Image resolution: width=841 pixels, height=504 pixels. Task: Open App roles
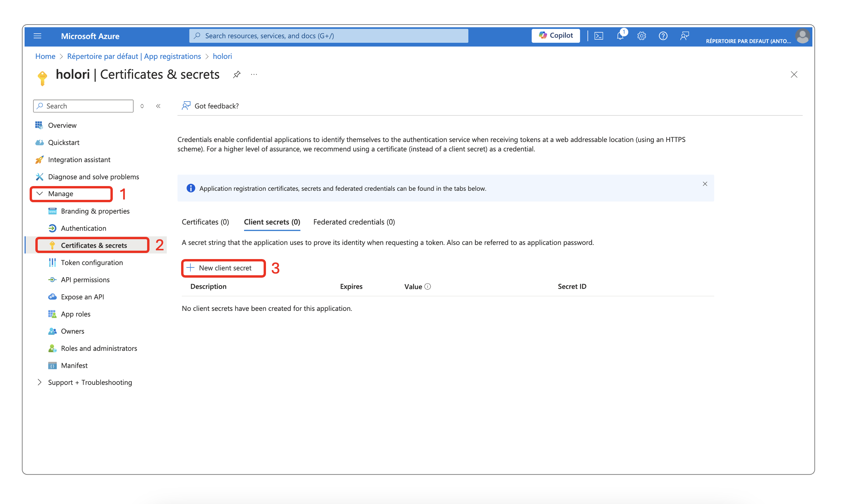[76, 314]
